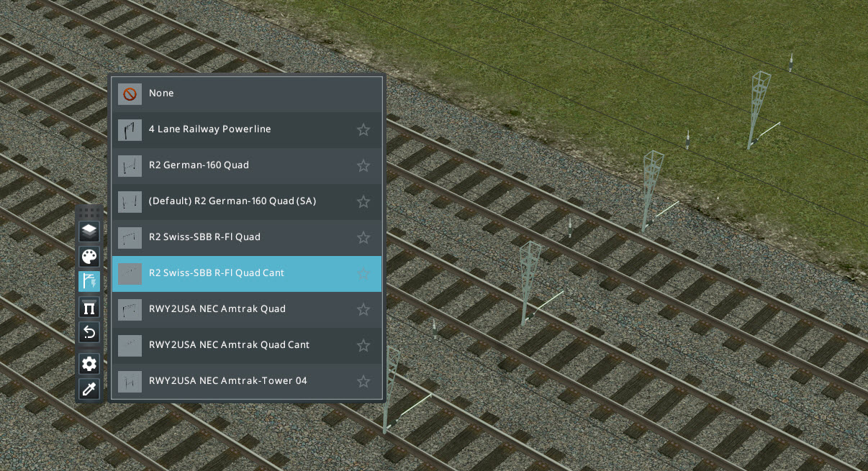Toggle favorite star on R2 Swiss-SBB R-Fl Quad
Screen dimensions: 868x471
pos(363,237)
